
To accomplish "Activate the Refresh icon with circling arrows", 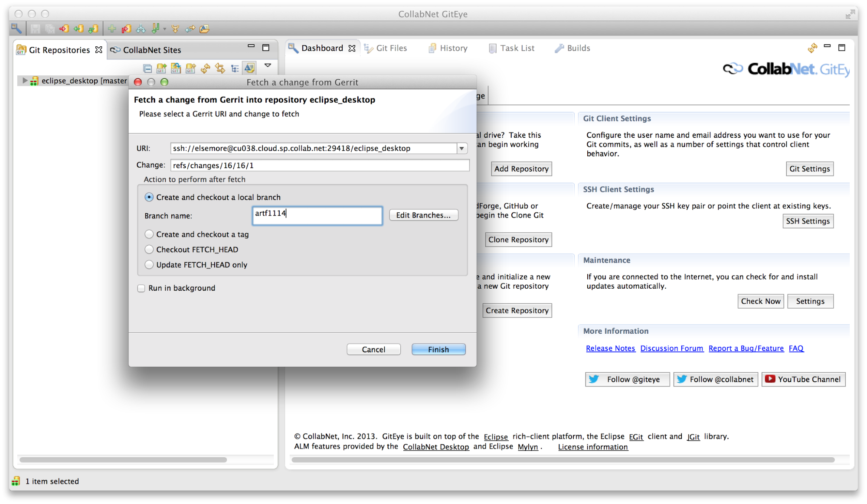I will coord(205,68).
